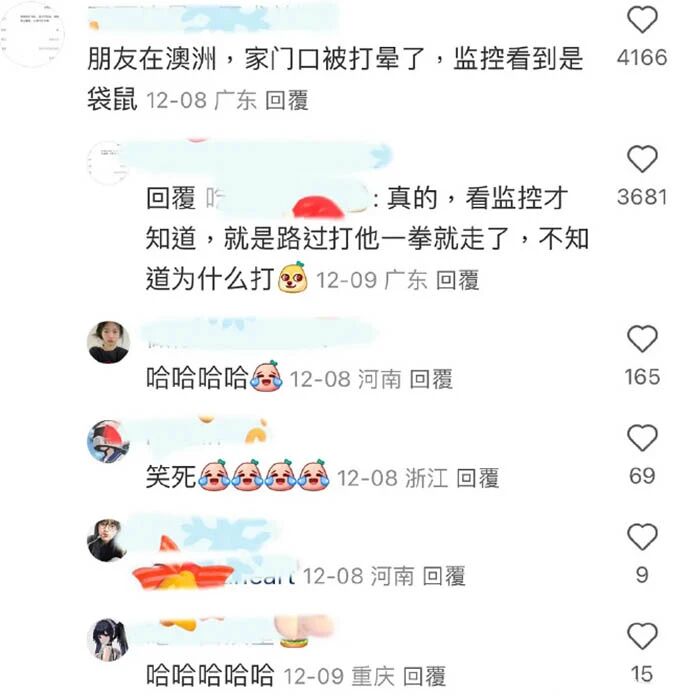Like the reply with 3681 likes
The height and width of the screenshot is (696, 690).
(642, 159)
